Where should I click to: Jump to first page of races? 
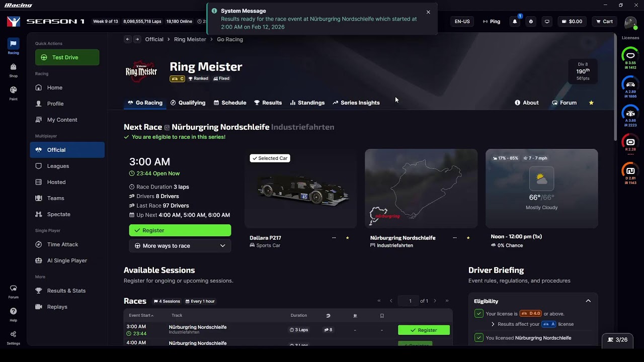pos(379,301)
